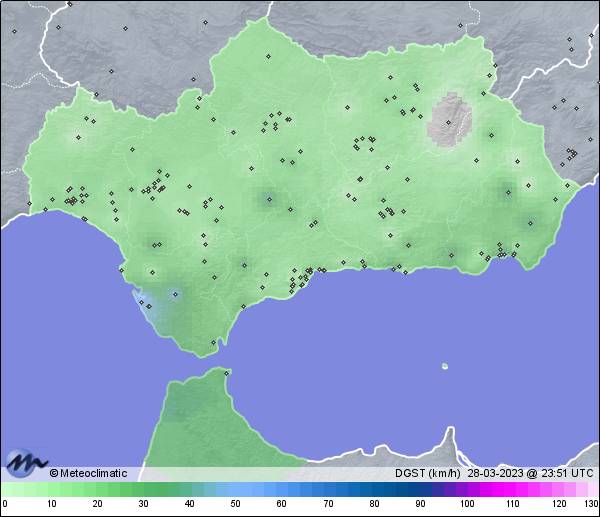Image resolution: width=600 pixels, height=517 pixels.
Task: Click the legend value 130
Action: pyautogui.click(x=592, y=504)
